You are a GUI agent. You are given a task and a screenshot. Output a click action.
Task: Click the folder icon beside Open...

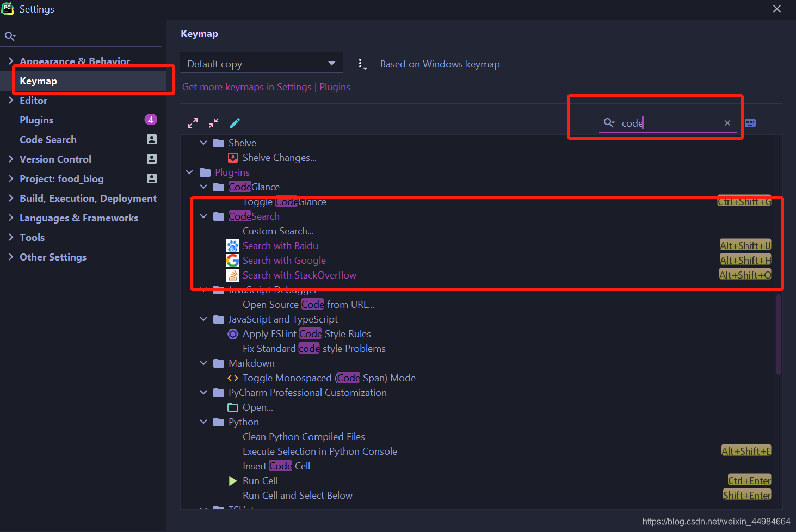click(x=233, y=407)
